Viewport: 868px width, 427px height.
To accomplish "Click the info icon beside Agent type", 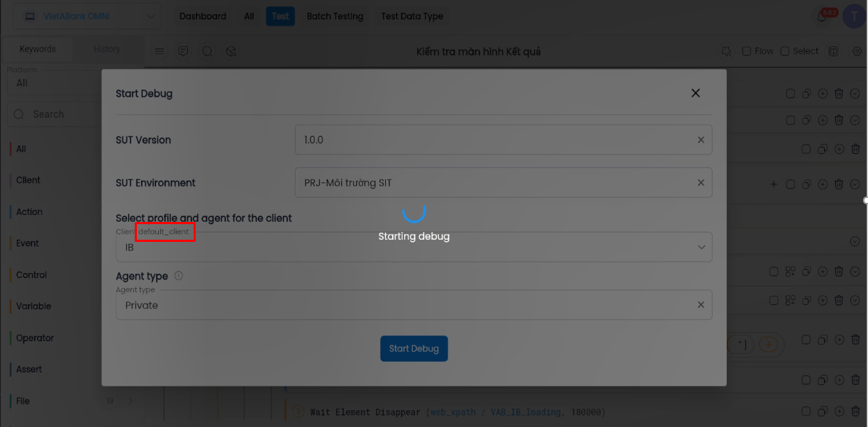I will (179, 276).
